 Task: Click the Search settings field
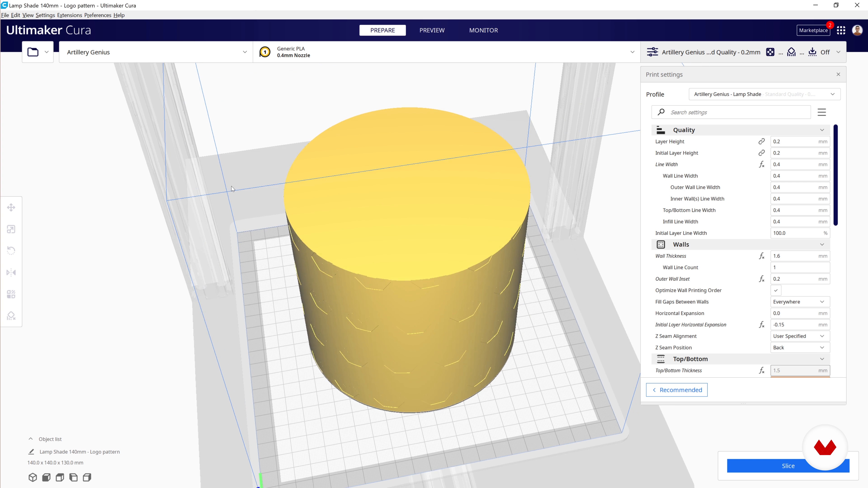(731, 113)
